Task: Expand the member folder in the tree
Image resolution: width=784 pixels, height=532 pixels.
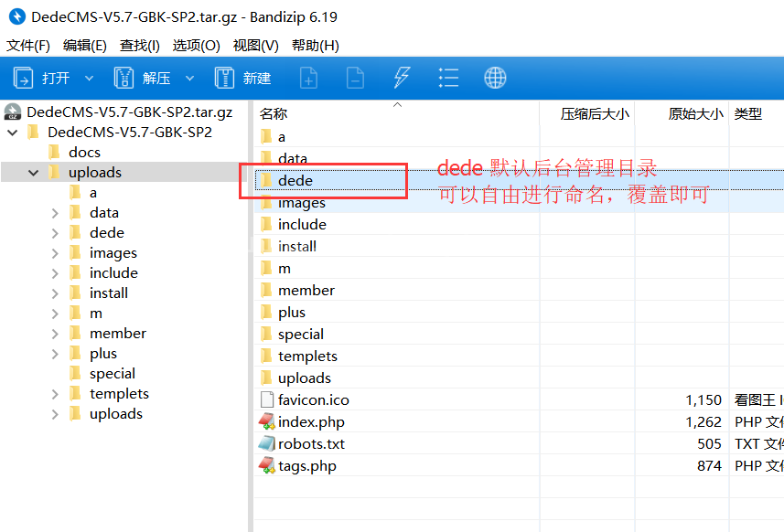Action: [x=55, y=334]
